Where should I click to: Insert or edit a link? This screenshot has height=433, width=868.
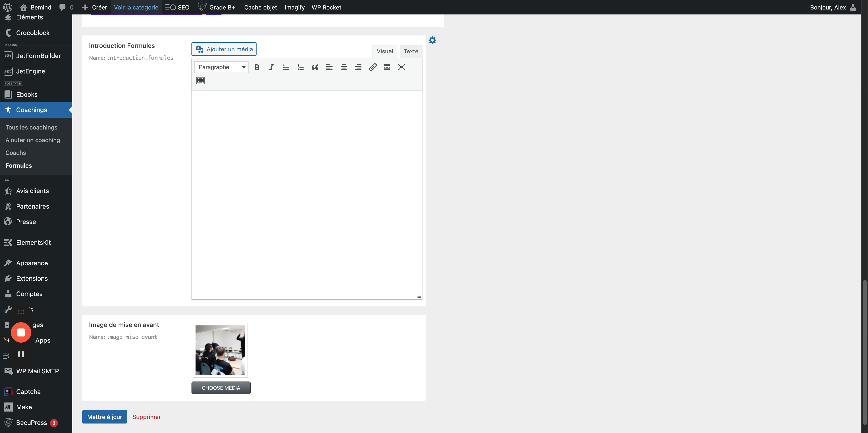[x=372, y=67]
